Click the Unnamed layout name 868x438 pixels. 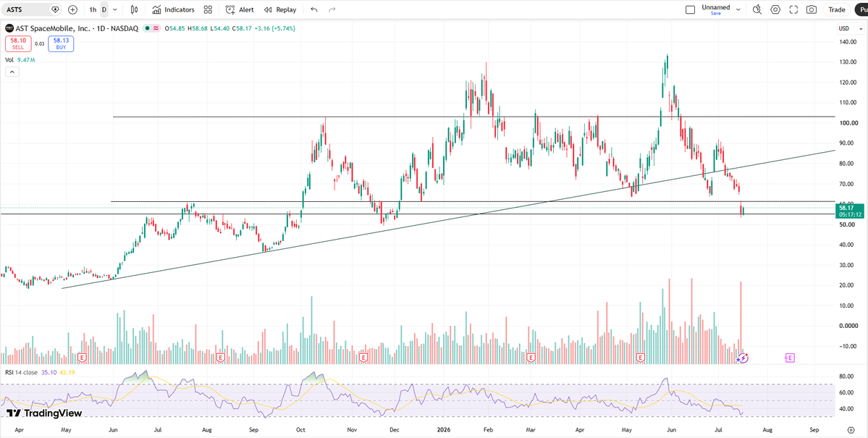coord(716,7)
